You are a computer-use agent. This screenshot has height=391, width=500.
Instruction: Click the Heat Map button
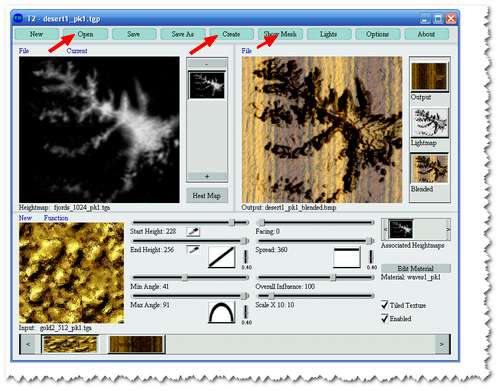tap(207, 196)
